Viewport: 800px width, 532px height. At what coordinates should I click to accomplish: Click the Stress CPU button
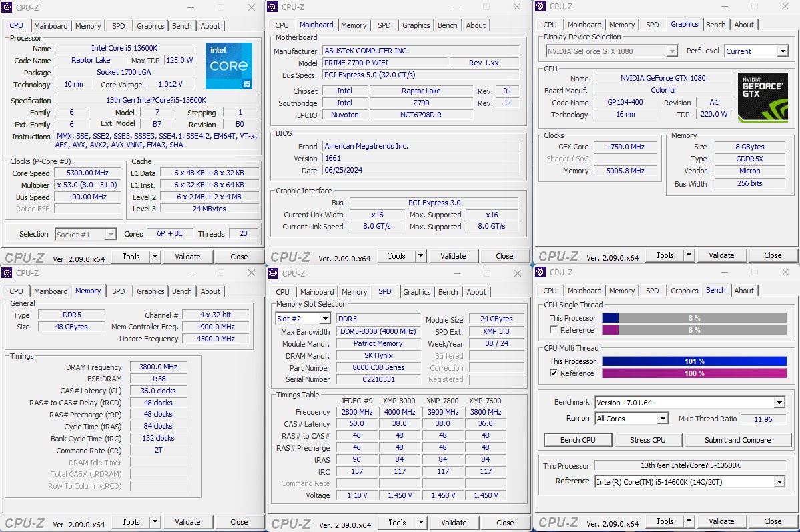(647, 440)
